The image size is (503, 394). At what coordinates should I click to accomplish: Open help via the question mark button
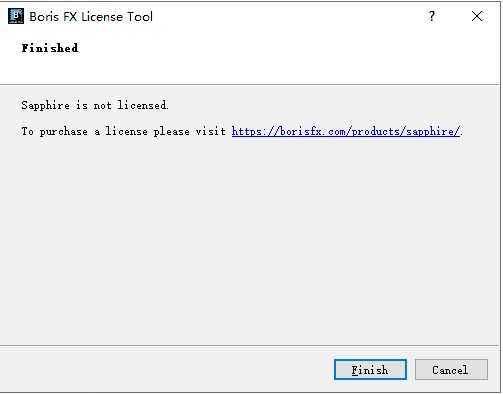(432, 16)
